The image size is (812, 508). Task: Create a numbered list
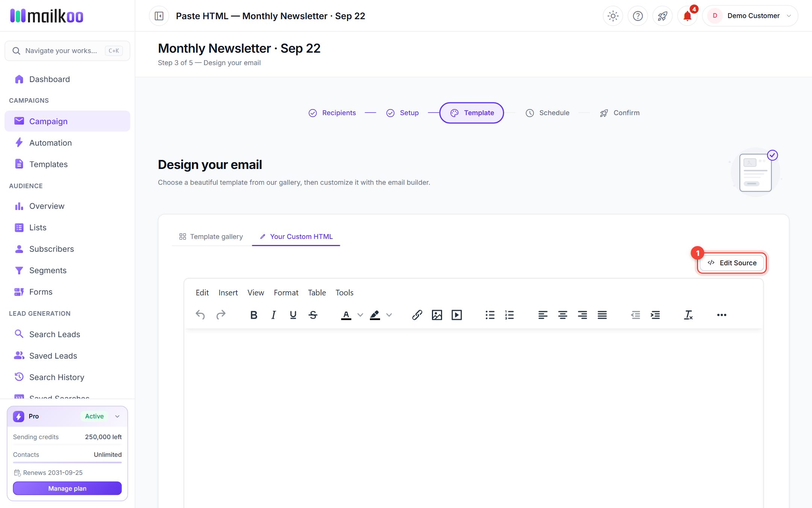[x=509, y=315]
